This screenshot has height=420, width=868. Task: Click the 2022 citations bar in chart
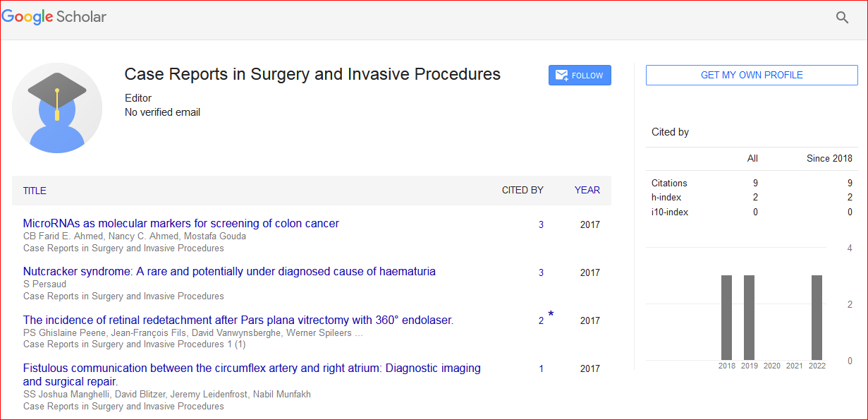[x=817, y=318]
